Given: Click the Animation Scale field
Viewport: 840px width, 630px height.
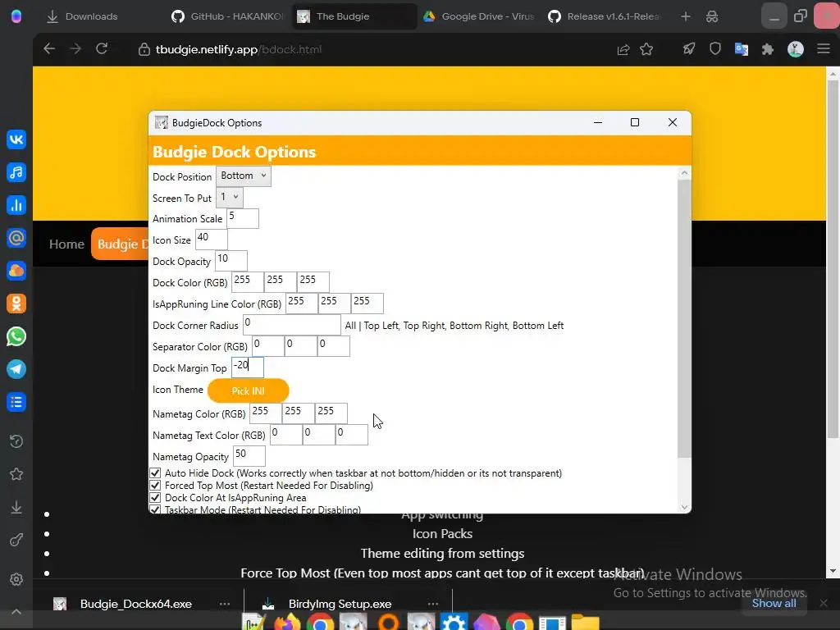Looking at the screenshot, I should click(243, 218).
